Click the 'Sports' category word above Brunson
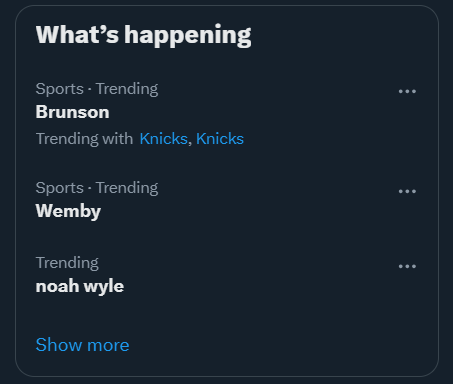 click(59, 89)
